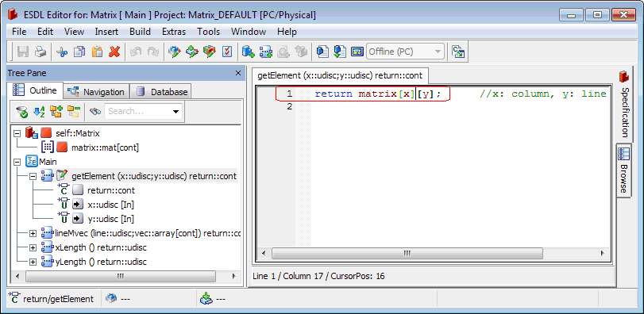
Task: Click the checklist document icon in the toolbar
Action: pos(227,52)
